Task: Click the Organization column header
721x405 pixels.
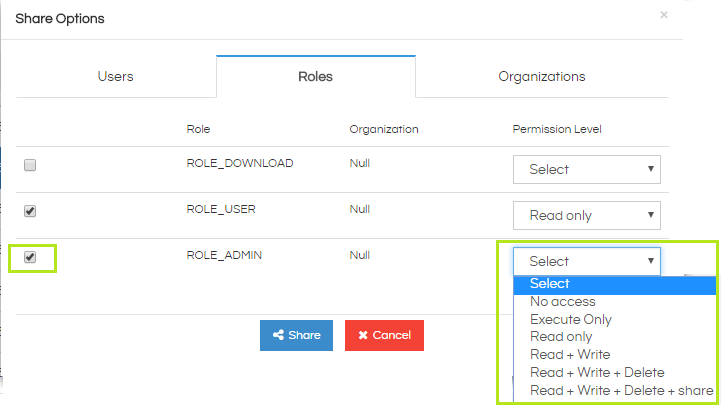Action: click(x=384, y=129)
